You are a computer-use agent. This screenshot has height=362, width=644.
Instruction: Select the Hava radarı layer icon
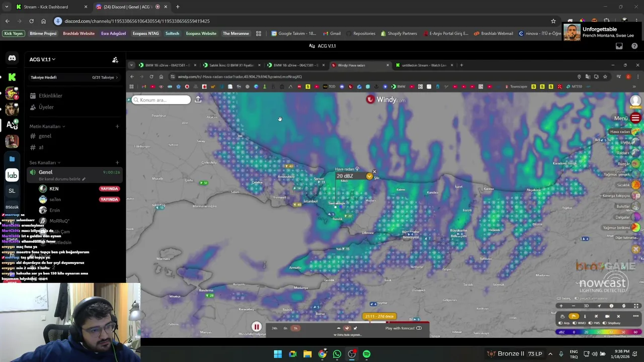click(636, 132)
